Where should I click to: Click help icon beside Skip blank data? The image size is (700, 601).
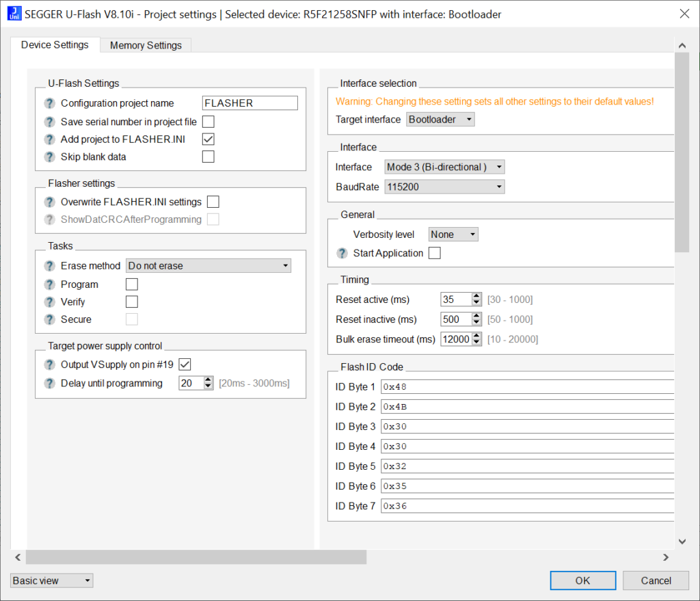(49, 157)
